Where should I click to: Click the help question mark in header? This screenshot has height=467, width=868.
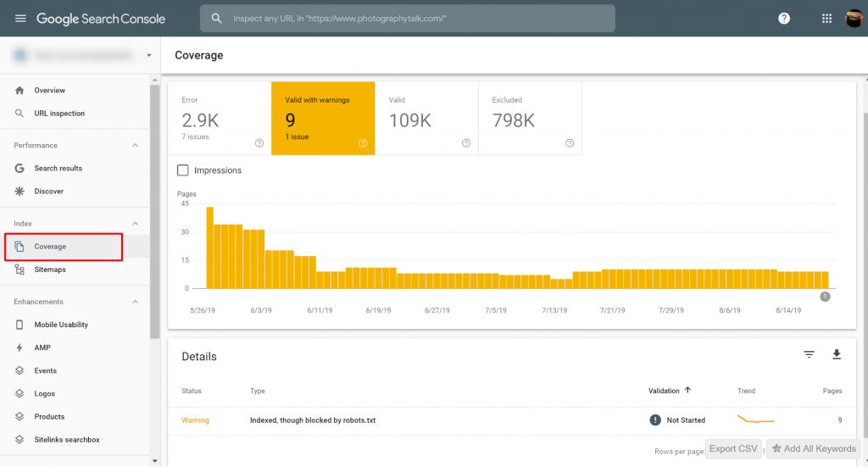[784, 19]
